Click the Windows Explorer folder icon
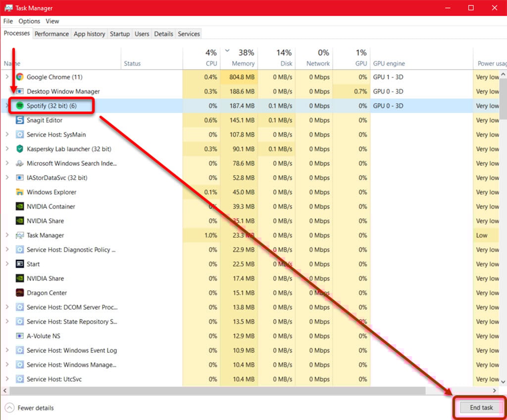The image size is (507, 420). (x=20, y=192)
